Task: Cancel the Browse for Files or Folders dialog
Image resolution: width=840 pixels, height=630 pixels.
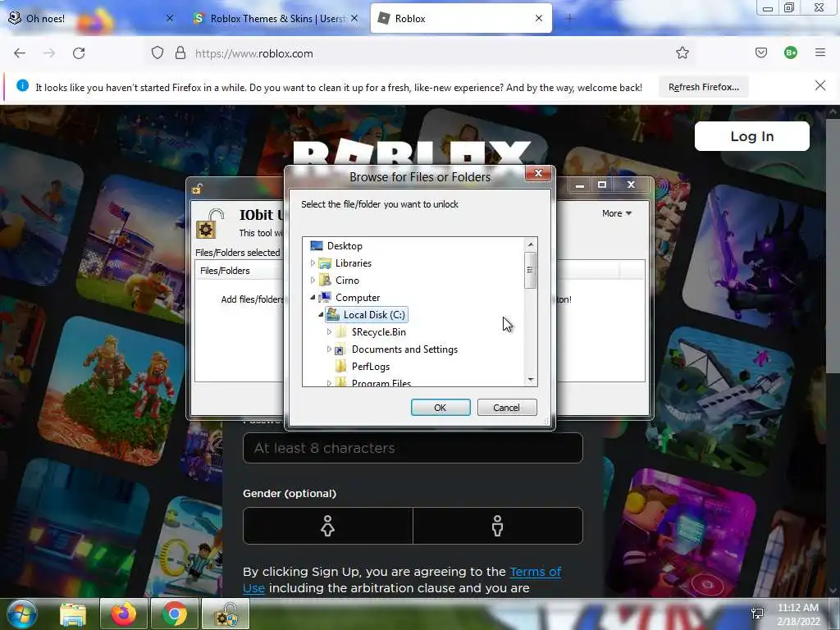Action: pyautogui.click(x=506, y=407)
